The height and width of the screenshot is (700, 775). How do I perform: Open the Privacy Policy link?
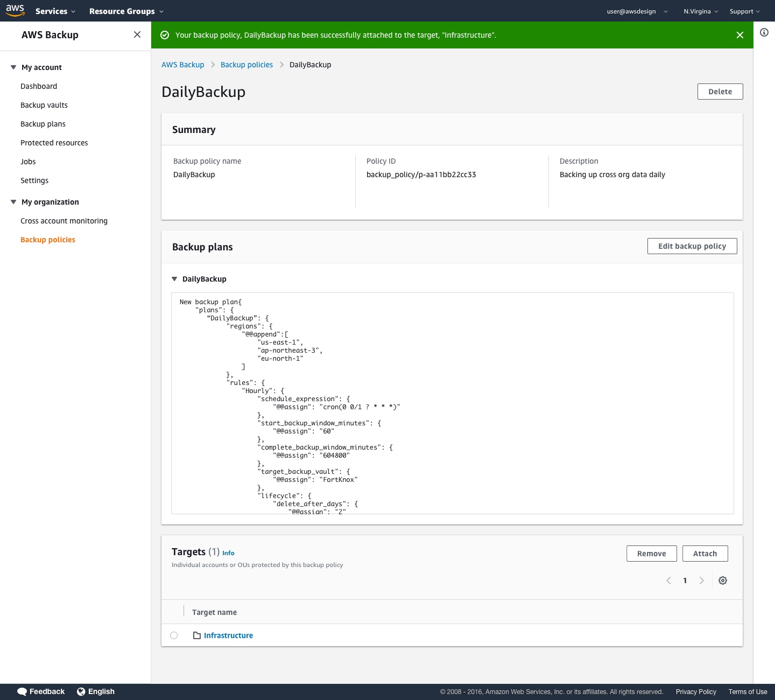tap(696, 692)
